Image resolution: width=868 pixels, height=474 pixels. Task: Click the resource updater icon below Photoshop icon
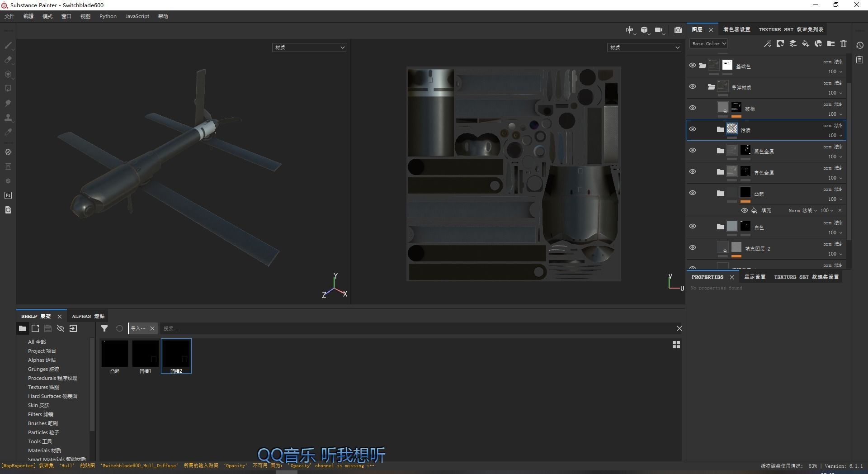click(x=8, y=210)
